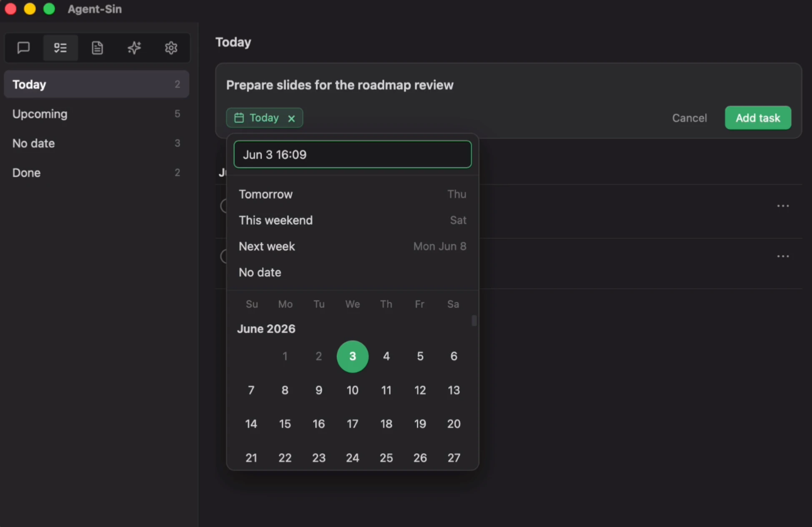This screenshot has width=812, height=527.
Task: Choose Tomorrow quick date option
Action: pos(353,194)
